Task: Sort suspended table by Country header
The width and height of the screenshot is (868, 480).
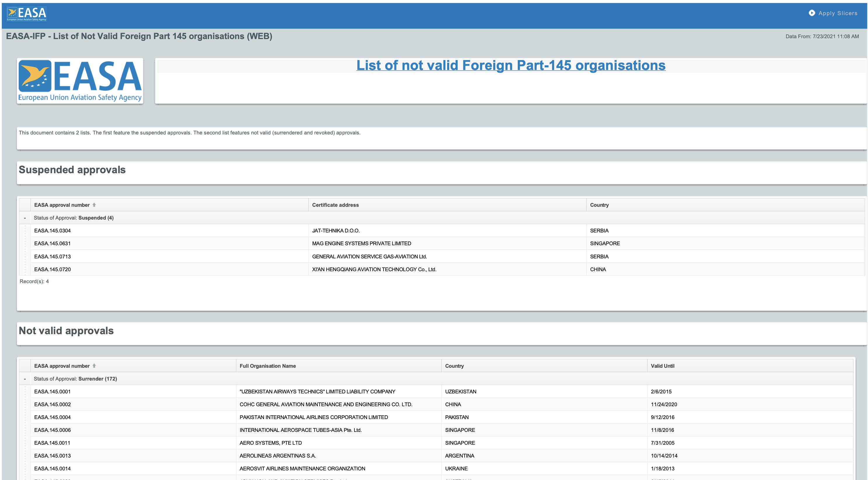Action: point(599,205)
